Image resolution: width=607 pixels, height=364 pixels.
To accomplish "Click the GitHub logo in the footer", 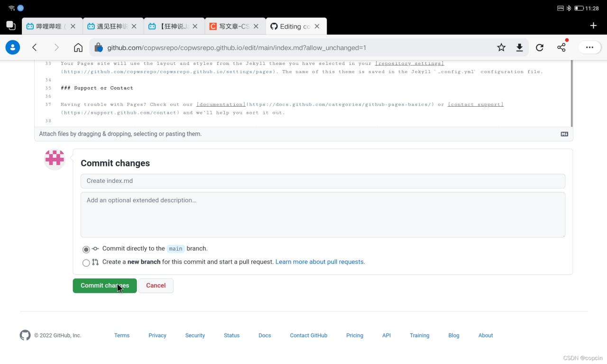I will coord(25,335).
